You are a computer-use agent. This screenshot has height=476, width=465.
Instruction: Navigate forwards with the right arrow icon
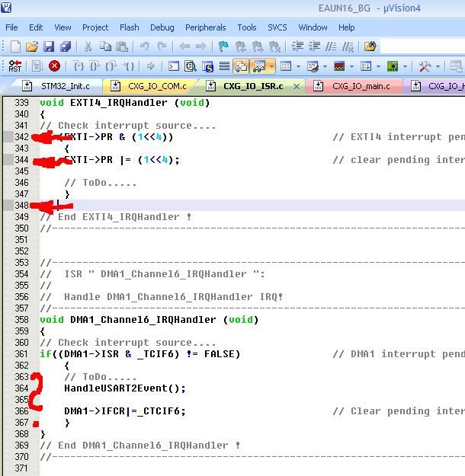[201, 46]
